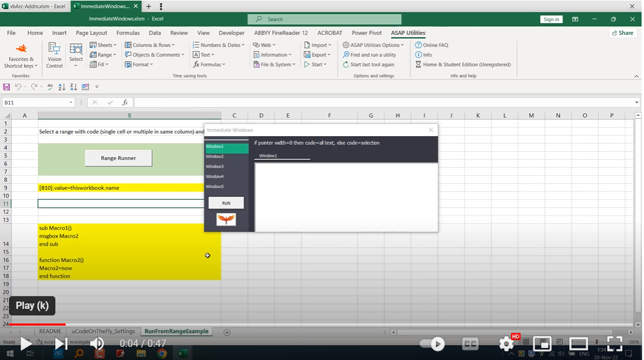Screen dimensions: 644x360
Task: Switch to README sheet tab
Action: coord(50,331)
